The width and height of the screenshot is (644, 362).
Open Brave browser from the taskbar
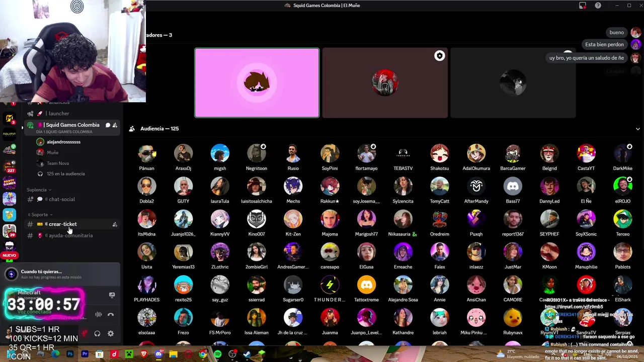pos(144,354)
